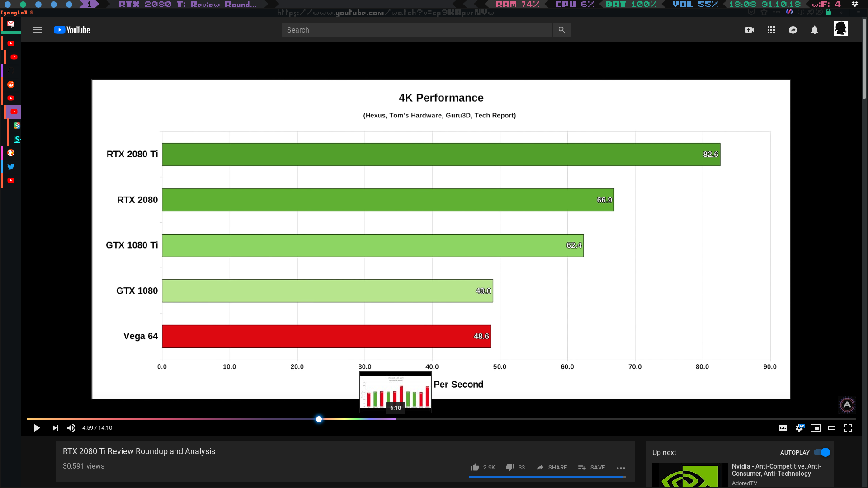Mute the player volume speaker
Image resolution: width=868 pixels, height=488 pixels.
71,428
